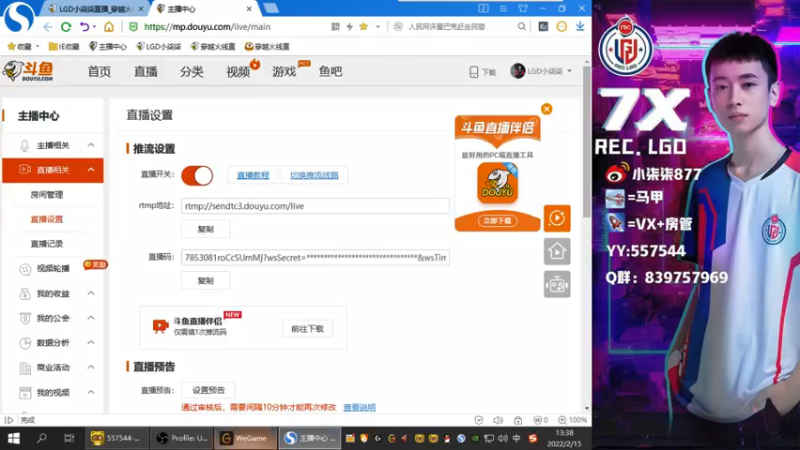Click the shirt skin icon in title bar
This screenshot has height=450, width=800.
[523, 8]
